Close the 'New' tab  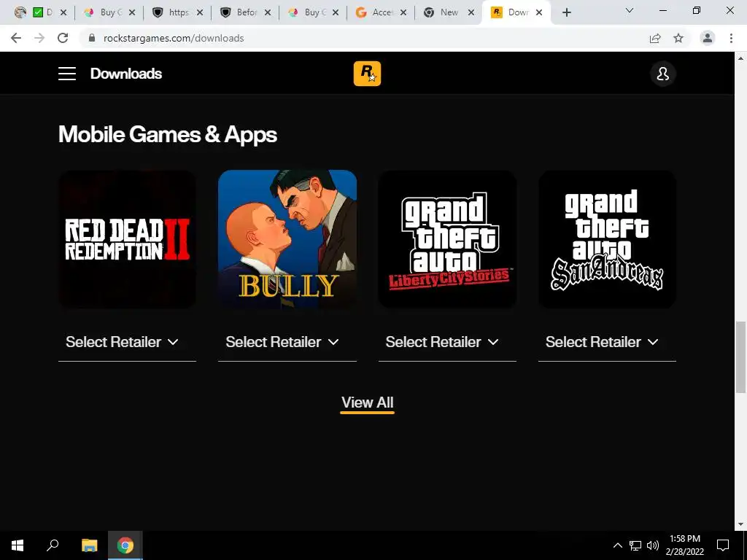pyautogui.click(x=471, y=12)
